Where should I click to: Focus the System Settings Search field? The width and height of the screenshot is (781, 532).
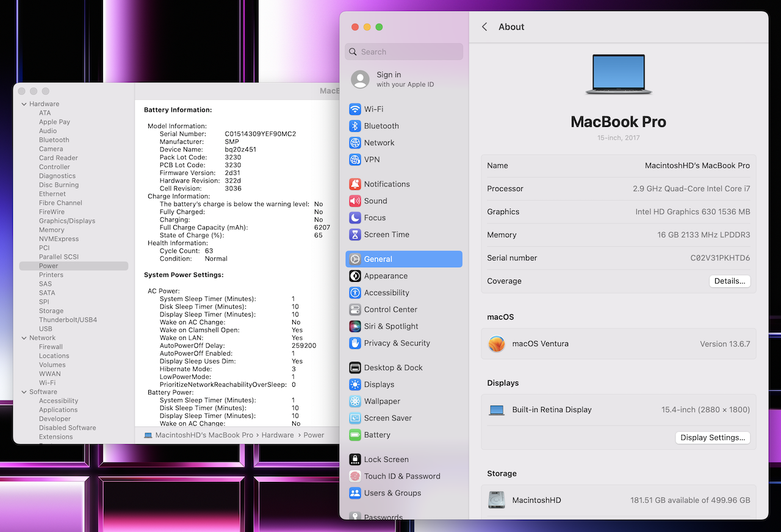click(x=404, y=52)
